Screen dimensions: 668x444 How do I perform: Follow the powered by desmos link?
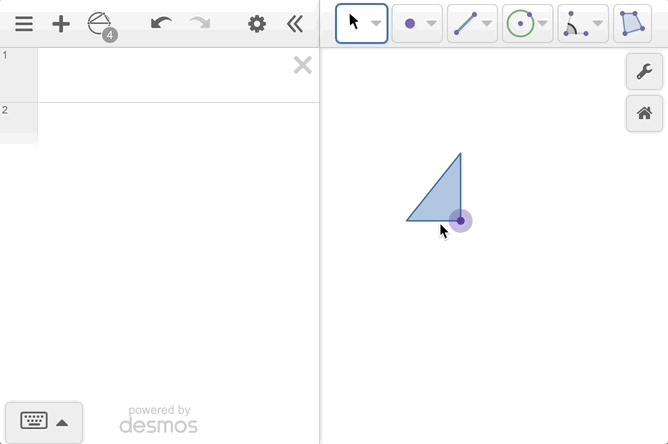pyautogui.click(x=158, y=420)
